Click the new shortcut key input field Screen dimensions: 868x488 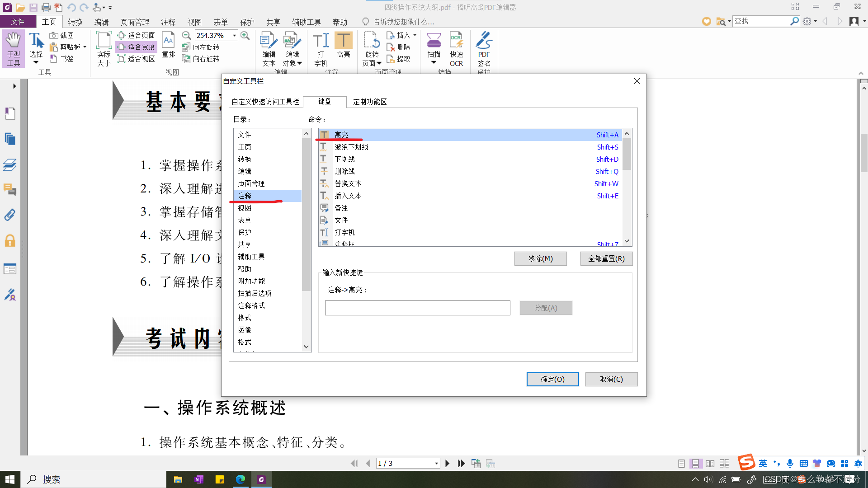(x=417, y=308)
